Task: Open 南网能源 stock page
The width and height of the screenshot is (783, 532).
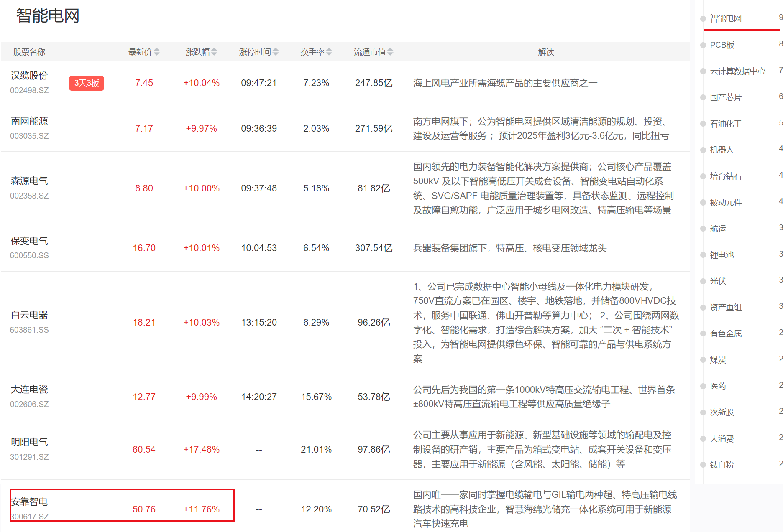Action: (29, 121)
